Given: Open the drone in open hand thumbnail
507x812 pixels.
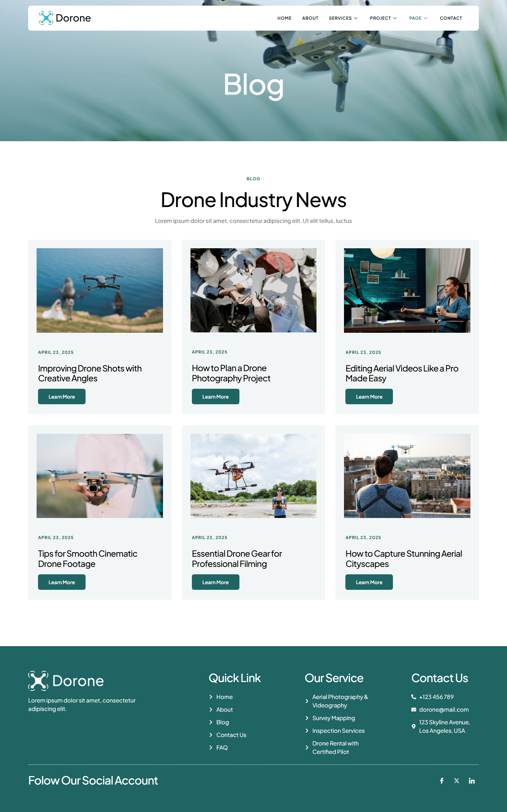Looking at the screenshot, I should coord(100,476).
